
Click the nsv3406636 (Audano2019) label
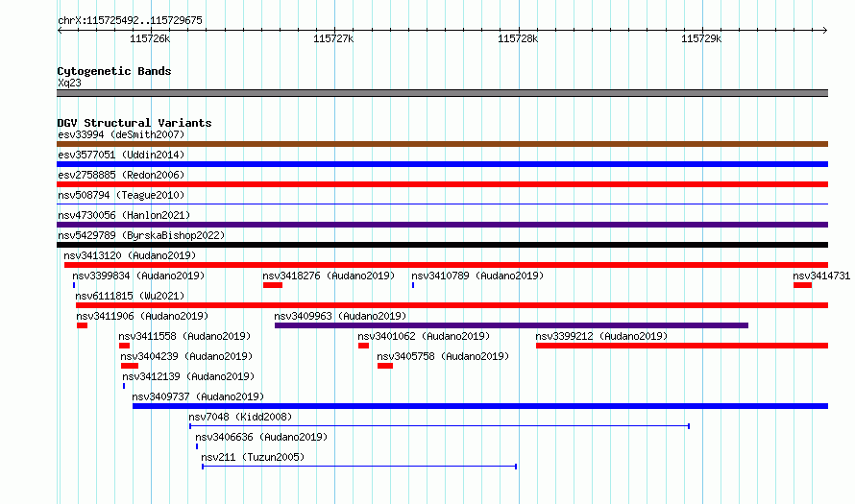(x=261, y=437)
